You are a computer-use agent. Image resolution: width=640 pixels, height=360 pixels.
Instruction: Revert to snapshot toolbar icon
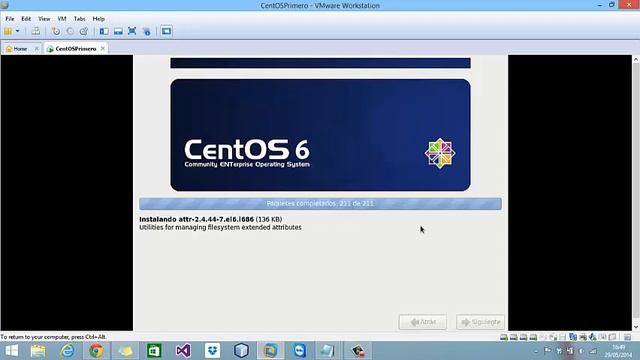tap(70, 31)
